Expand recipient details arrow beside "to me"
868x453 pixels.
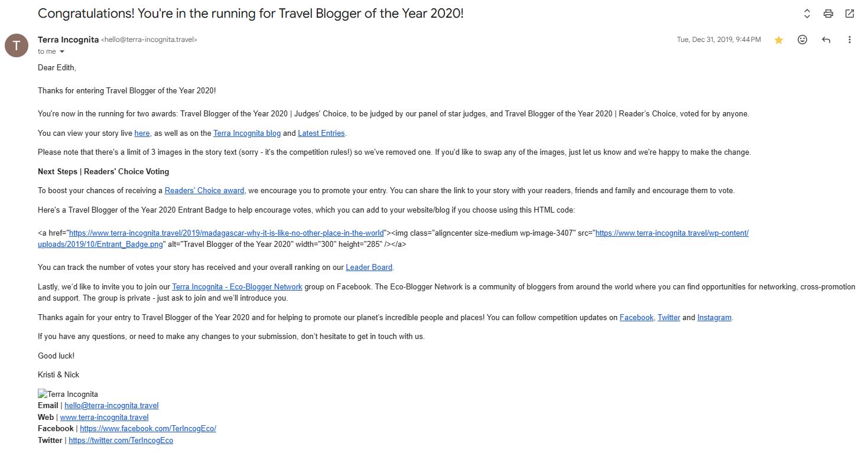click(62, 52)
